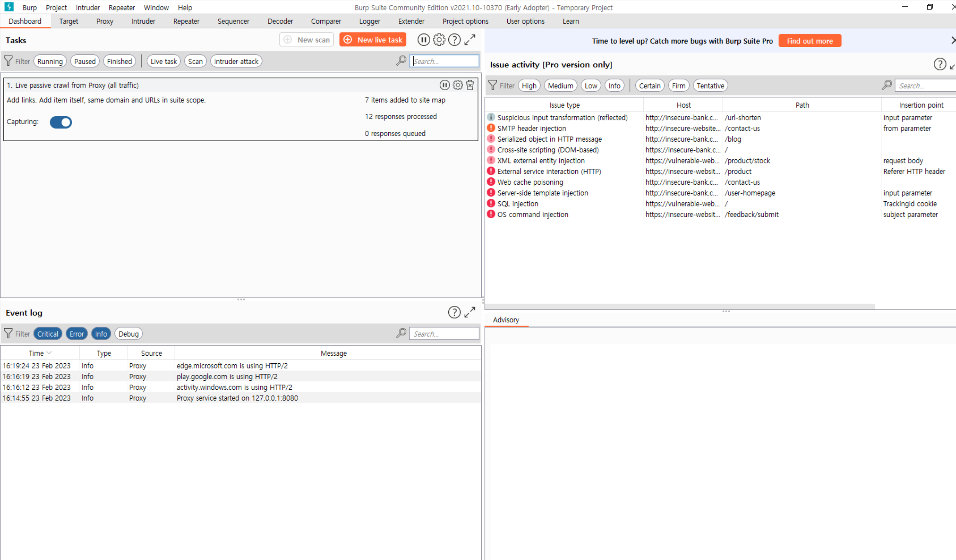Pause the live passive crawl task
Screen dimensions: 956x560
tap(445, 85)
